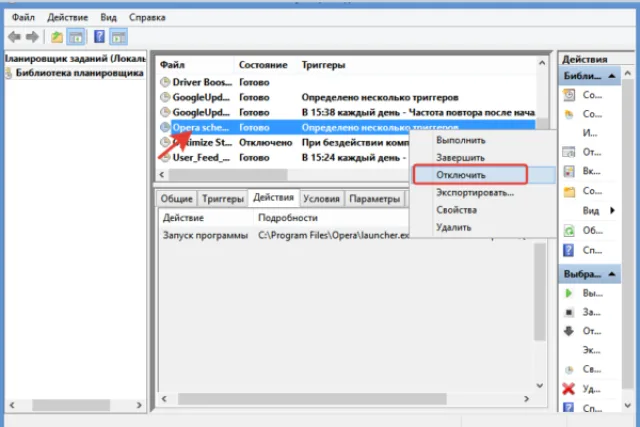Select Планировщик заданий (Локаль root node
Screen dimensions: 640x427
click(x=75, y=59)
